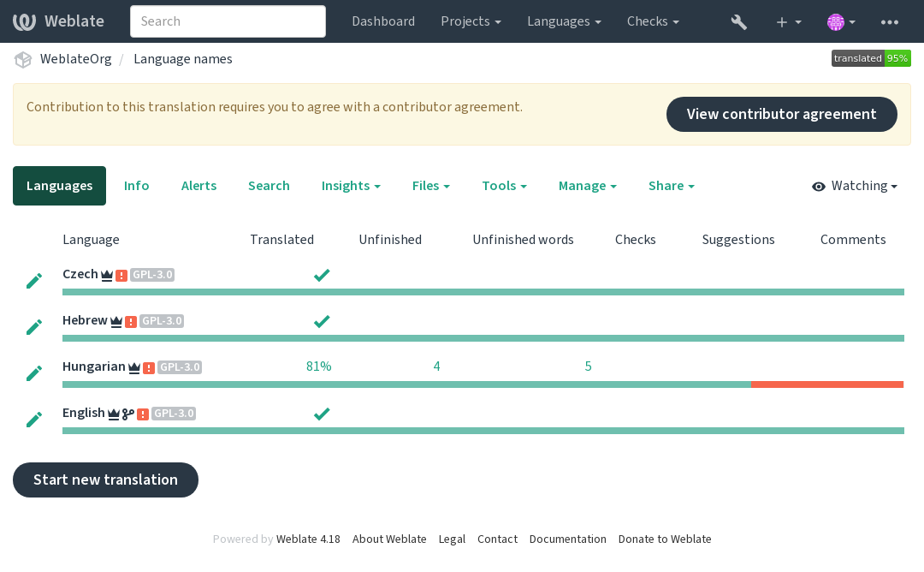Click the Hebrew translated checkmark
Image resolution: width=924 pixels, height=572 pixels.
[322, 321]
